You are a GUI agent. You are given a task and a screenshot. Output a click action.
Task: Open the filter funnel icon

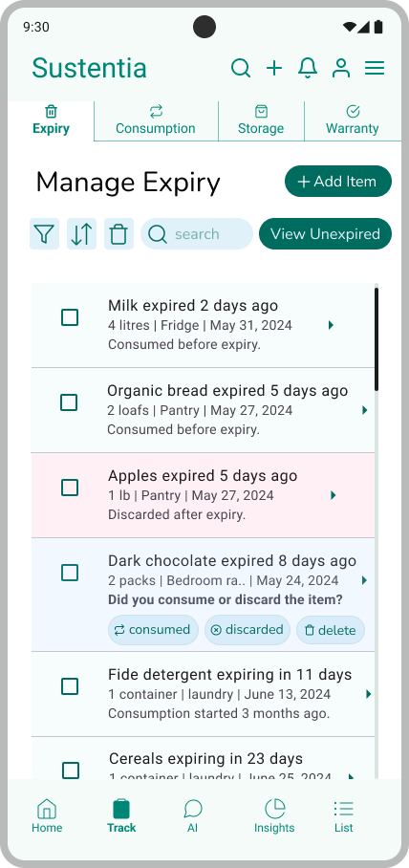point(44,234)
